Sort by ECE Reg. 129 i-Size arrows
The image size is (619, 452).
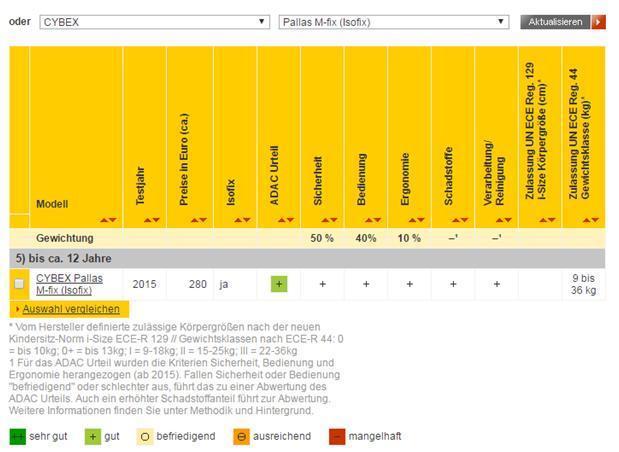(x=548, y=220)
